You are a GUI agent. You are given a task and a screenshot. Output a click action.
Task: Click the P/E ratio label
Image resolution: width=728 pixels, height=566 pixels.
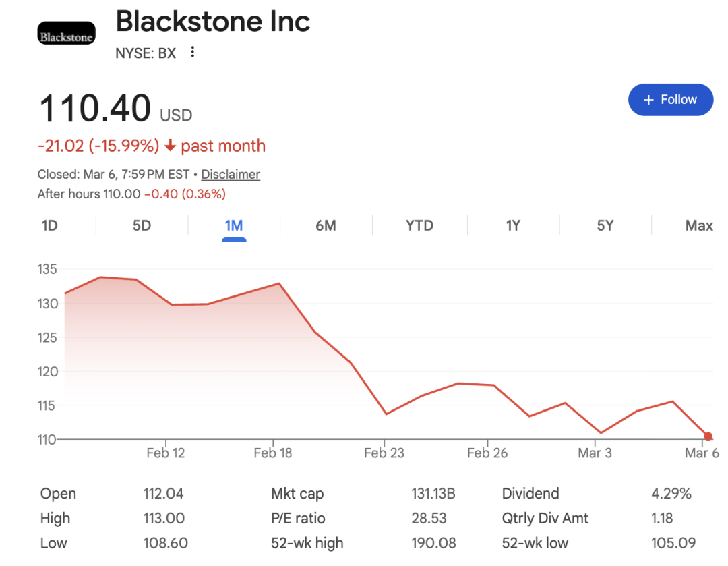click(x=298, y=518)
